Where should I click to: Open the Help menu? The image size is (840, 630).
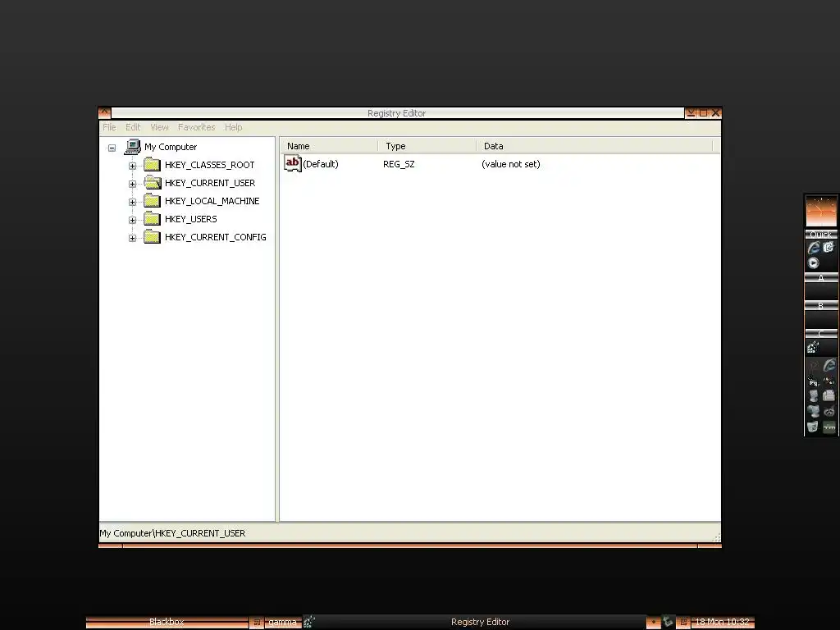[234, 127]
